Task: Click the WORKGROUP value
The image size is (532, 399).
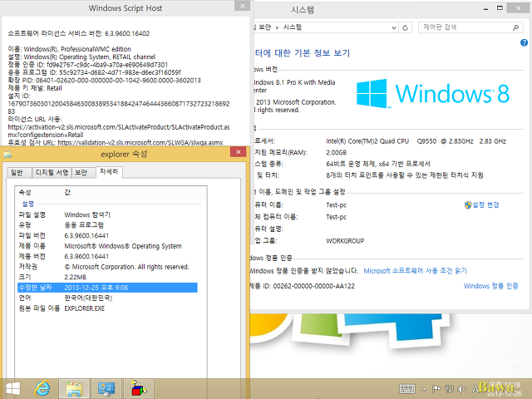Action: click(345, 241)
